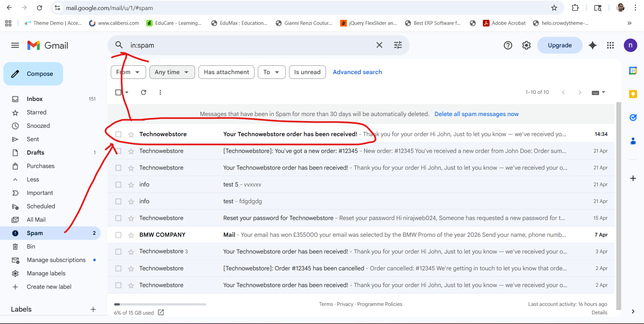
Task: Tick the checkbox for BMW COMPANY email
Action: tap(118, 235)
